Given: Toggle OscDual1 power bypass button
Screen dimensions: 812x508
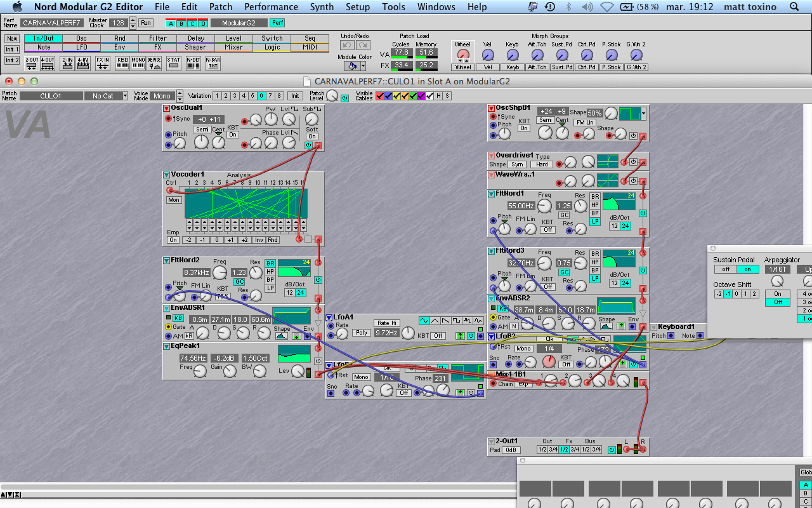Looking at the screenshot, I should pos(308,145).
